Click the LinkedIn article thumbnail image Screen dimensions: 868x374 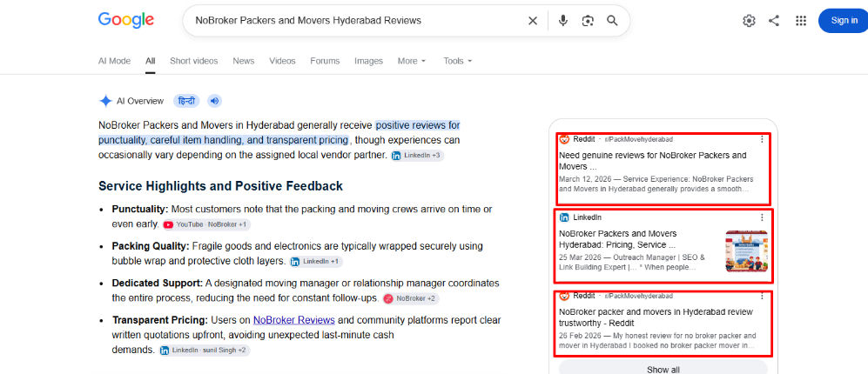pyautogui.click(x=746, y=251)
